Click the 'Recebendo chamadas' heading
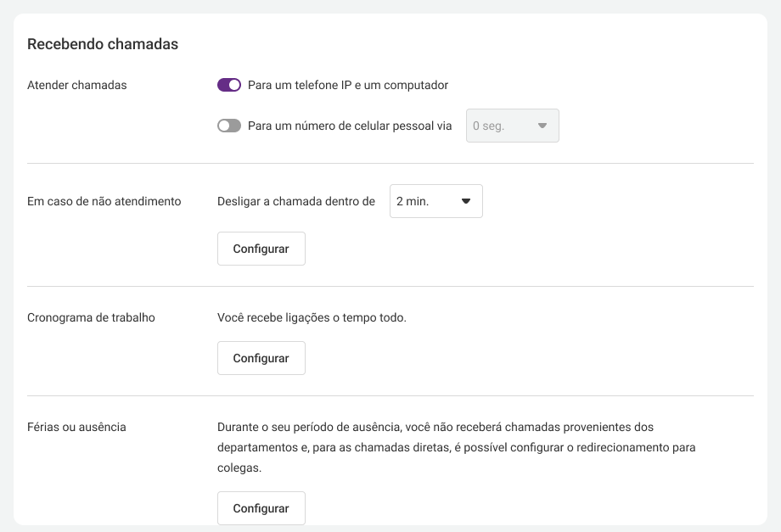781x532 pixels. [x=103, y=44]
